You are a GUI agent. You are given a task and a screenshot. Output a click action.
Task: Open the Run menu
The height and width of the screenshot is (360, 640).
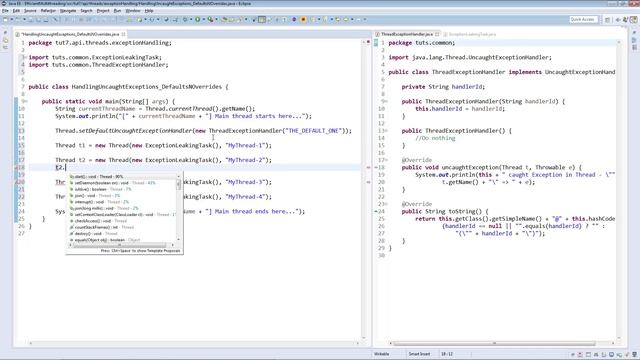click(117, 11)
